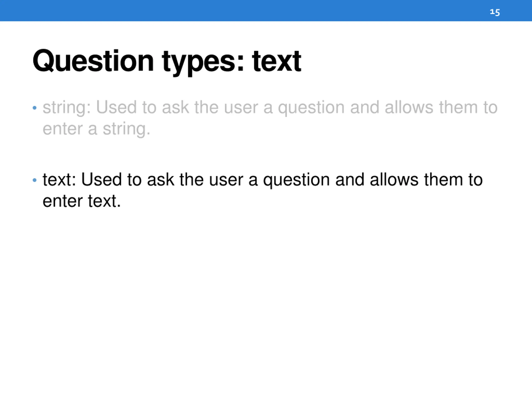Image resolution: width=532 pixels, height=399 pixels.
Task: Click the black word "user" in second bullet
Action: 226,180
